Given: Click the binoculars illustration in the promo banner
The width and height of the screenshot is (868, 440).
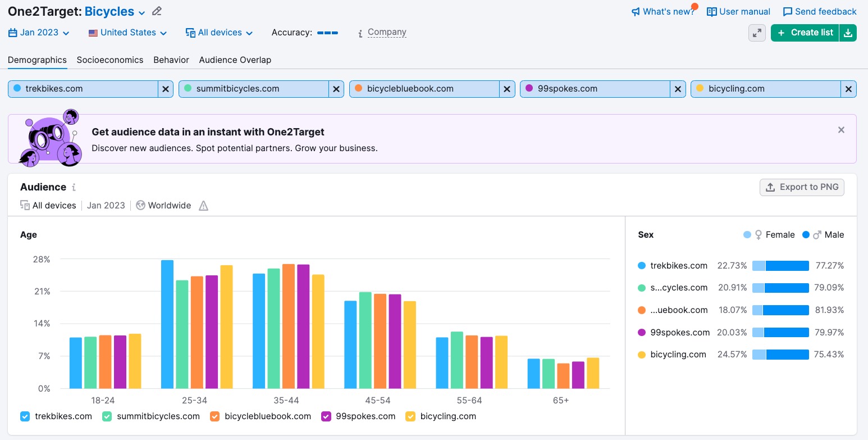Looking at the screenshot, I should point(49,138).
